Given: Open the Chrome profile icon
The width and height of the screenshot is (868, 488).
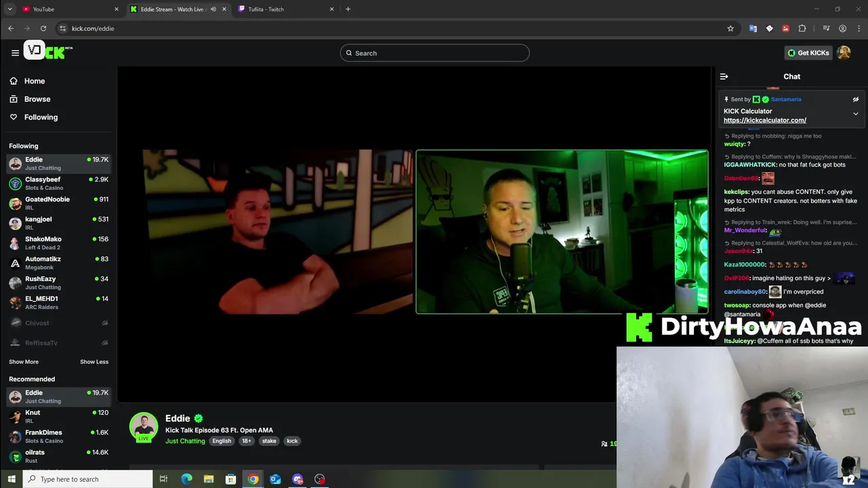Looking at the screenshot, I should (x=842, y=28).
